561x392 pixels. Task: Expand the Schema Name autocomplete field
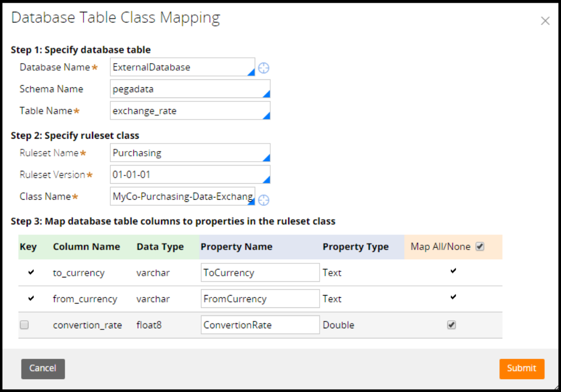click(190, 89)
